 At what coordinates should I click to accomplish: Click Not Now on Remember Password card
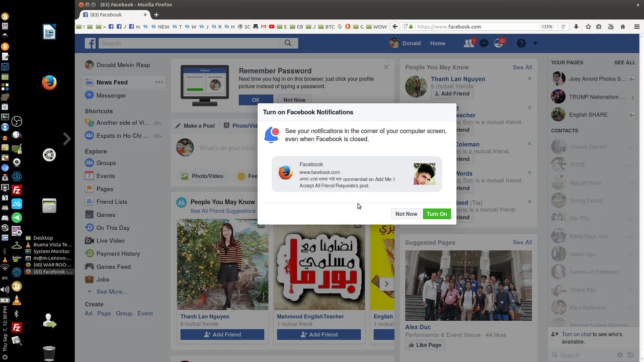coord(294,100)
